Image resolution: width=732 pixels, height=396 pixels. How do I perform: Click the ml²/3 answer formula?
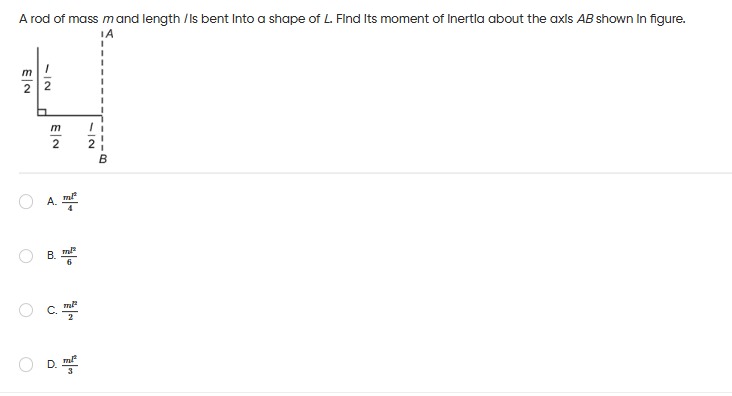(70, 364)
